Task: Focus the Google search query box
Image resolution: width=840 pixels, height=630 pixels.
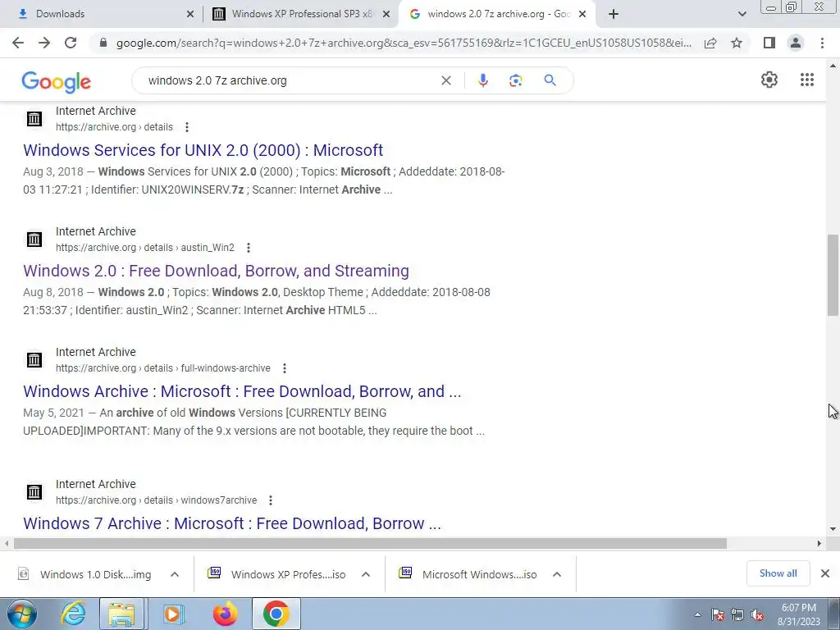Action: pos(290,80)
